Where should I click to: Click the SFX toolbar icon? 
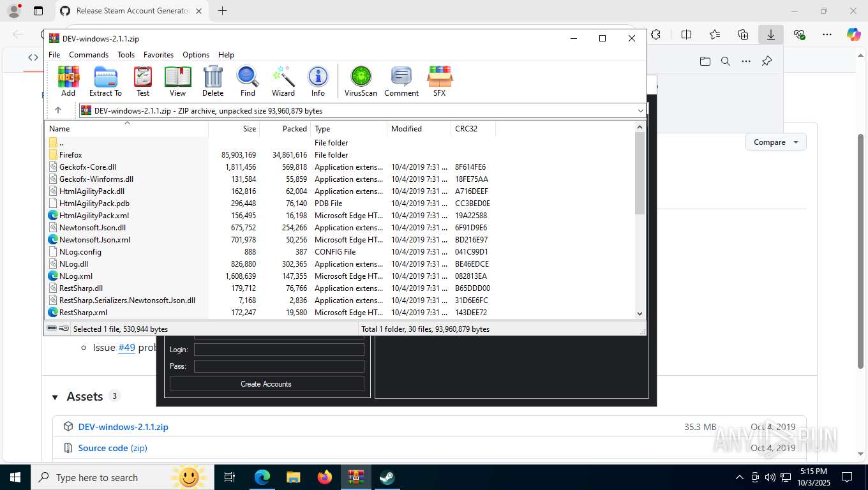click(440, 81)
